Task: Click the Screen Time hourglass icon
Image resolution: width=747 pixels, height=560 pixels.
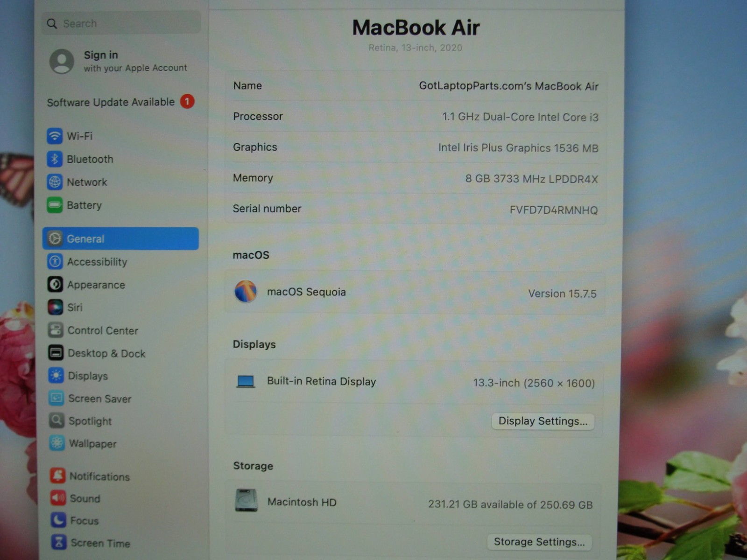Action: coord(59,542)
